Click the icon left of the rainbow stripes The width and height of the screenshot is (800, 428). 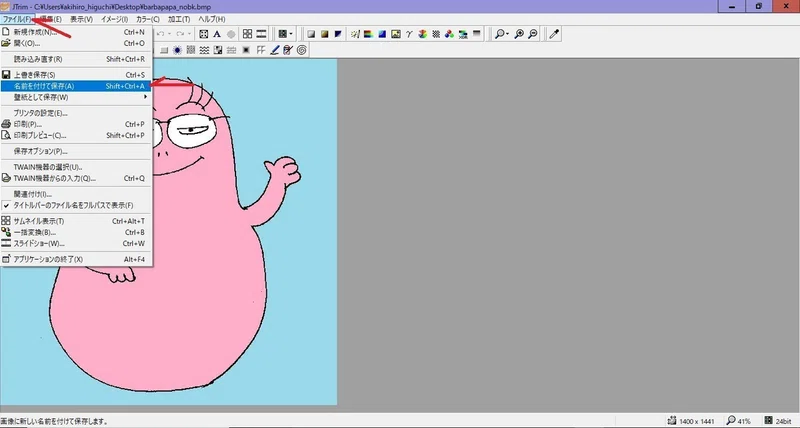tap(355, 34)
